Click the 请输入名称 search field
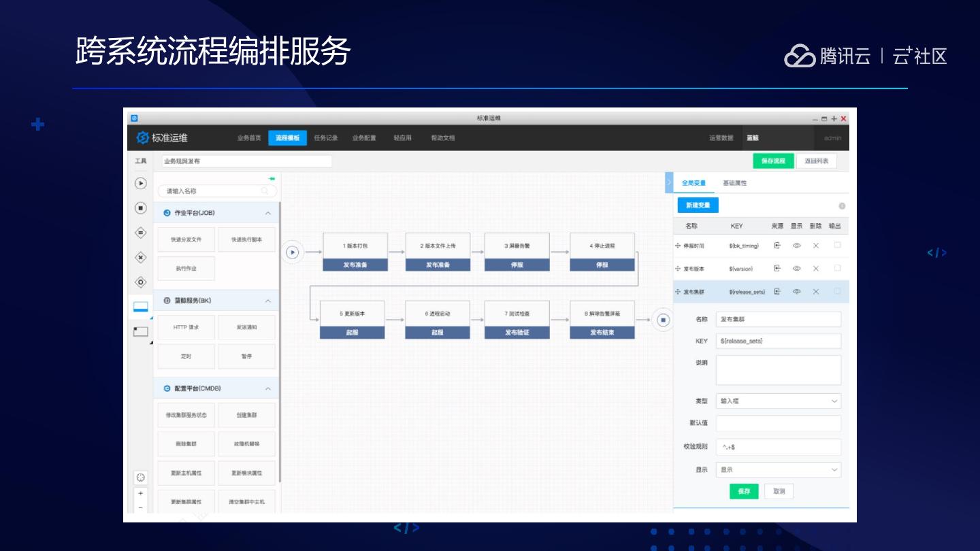Viewport: 980px width, 551px height. point(217,191)
